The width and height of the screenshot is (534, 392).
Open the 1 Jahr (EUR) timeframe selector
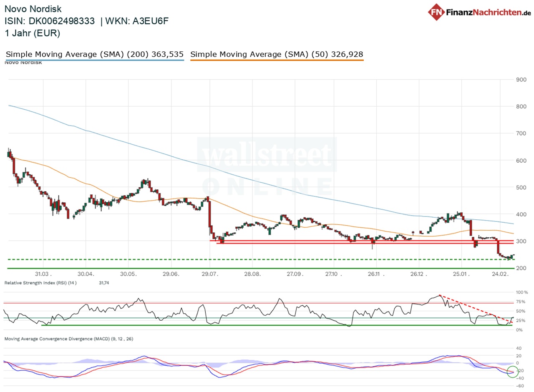(32, 33)
